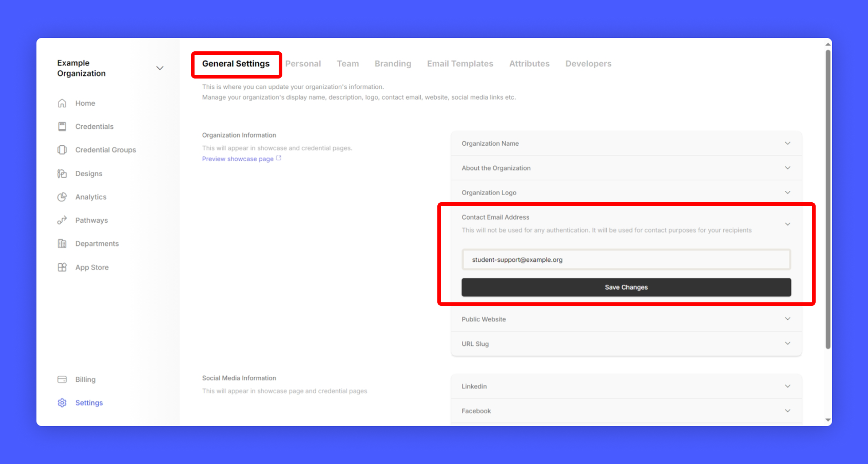Click the Settings gear icon
This screenshot has width=868, height=464.
pyautogui.click(x=62, y=403)
